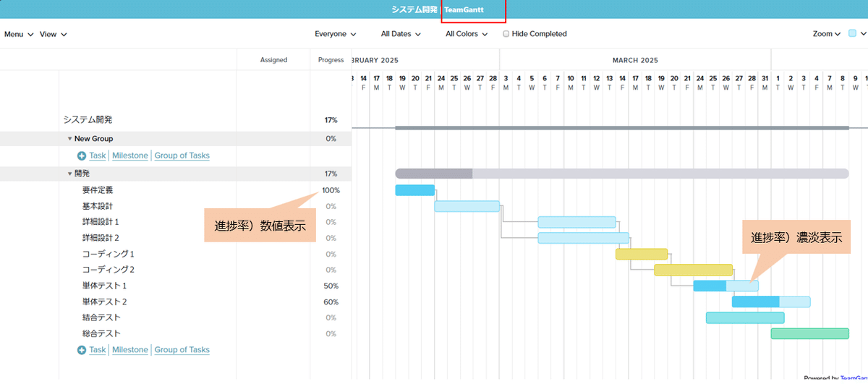Click Group of Tasks link below 総合テスト
The height and width of the screenshot is (384, 868).
182,349
